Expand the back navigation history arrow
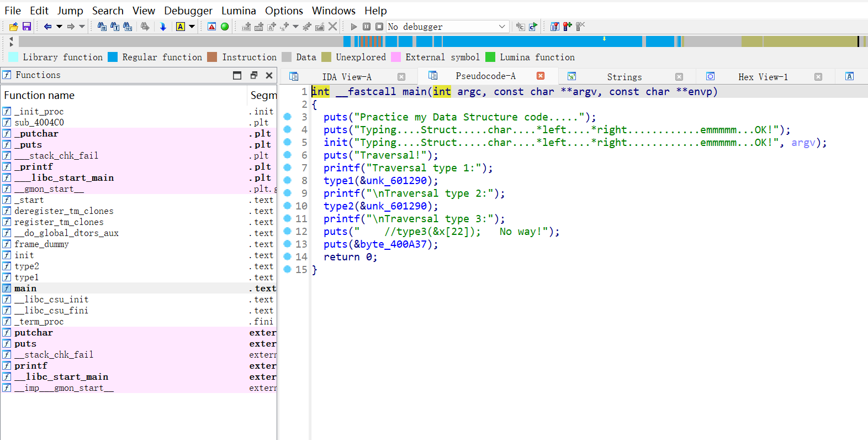This screenshot has height=440, width=868. tap(59, 27)
